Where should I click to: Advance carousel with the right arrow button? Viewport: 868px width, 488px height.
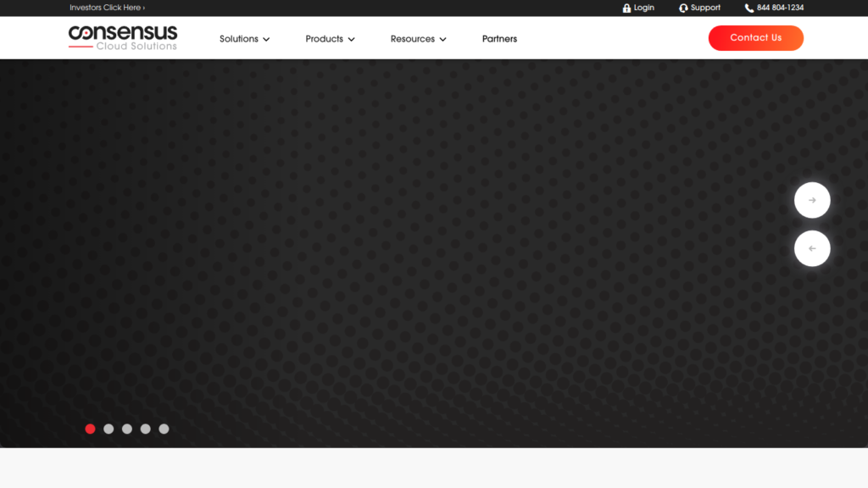point(812,201)
